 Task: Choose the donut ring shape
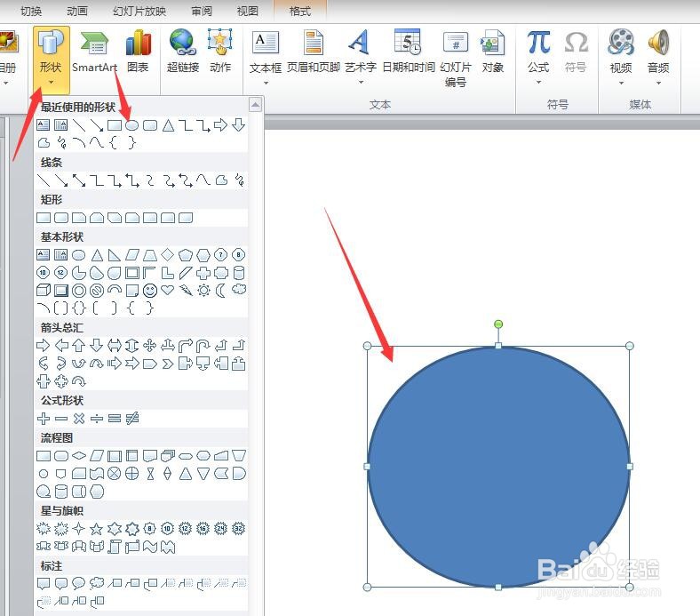(x=79, y=291)
